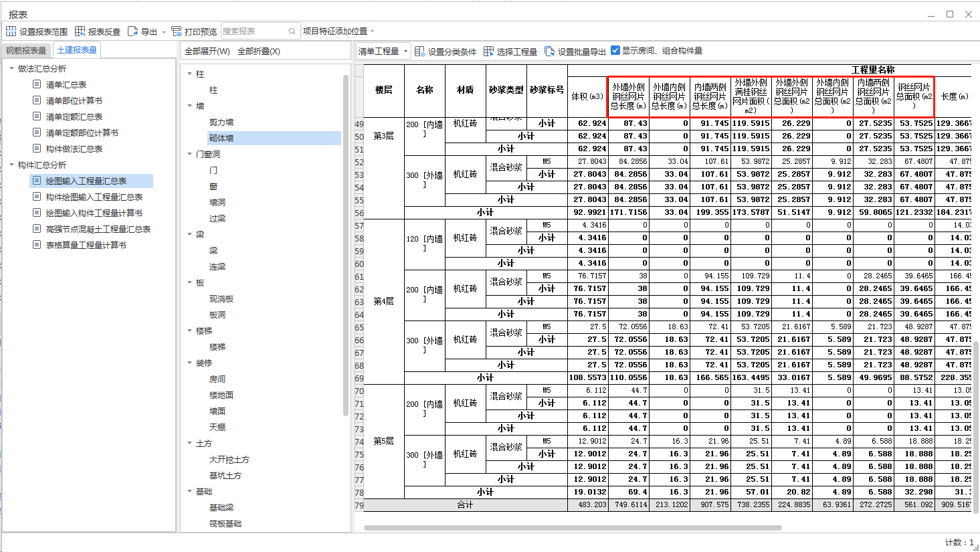Select 楼地面 in component list
The height and width of the screenshot is (552, 980).
pyautogui.click(x=221, y=395)
